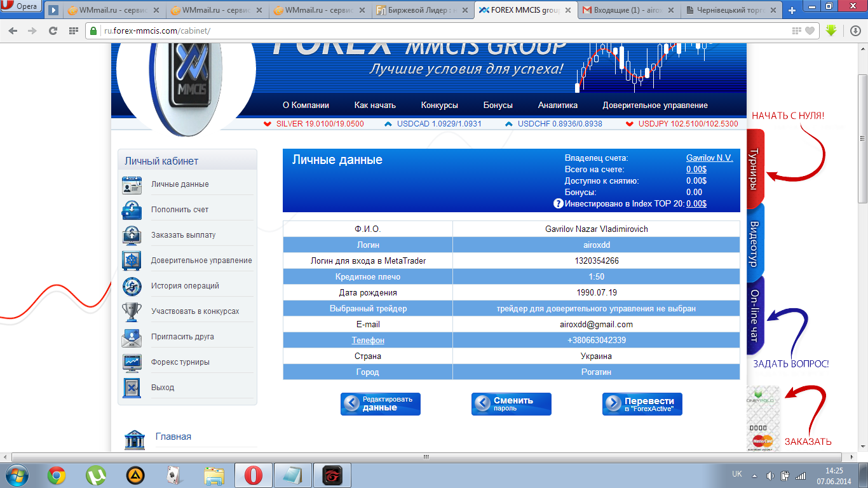Click the Gavrilov N.V. account owner link
Viewport: 868px width, 488px height.
(709, 158)
